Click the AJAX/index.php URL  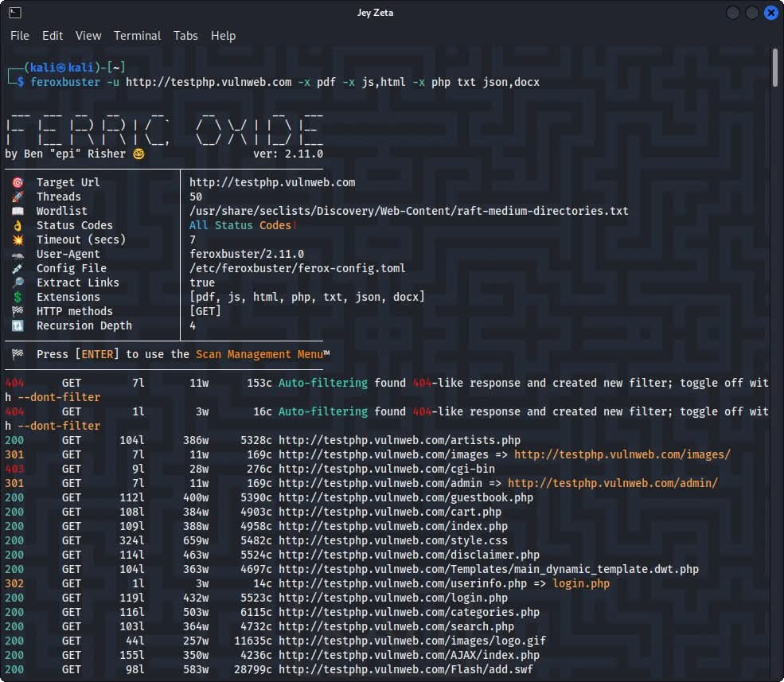pyautogui.click(x=409, y=655)
